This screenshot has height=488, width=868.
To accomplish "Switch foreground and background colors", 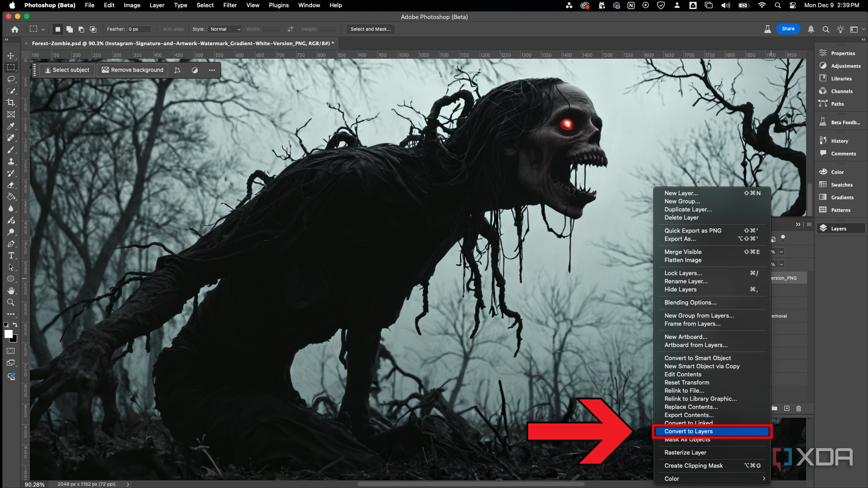I will point(15,325).
